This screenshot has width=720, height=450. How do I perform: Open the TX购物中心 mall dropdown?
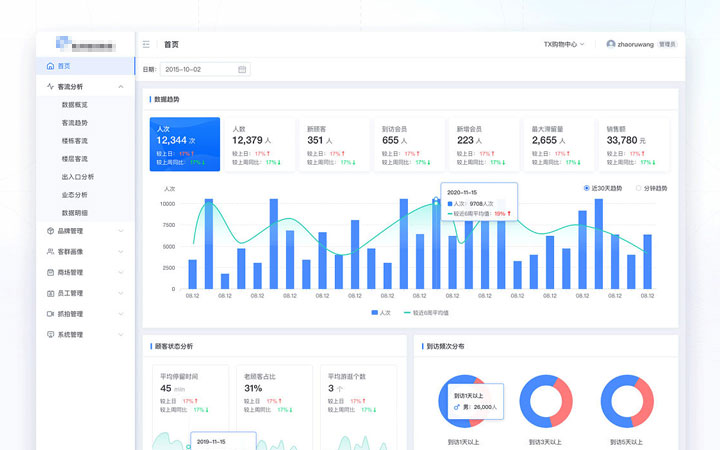point(564,44)
